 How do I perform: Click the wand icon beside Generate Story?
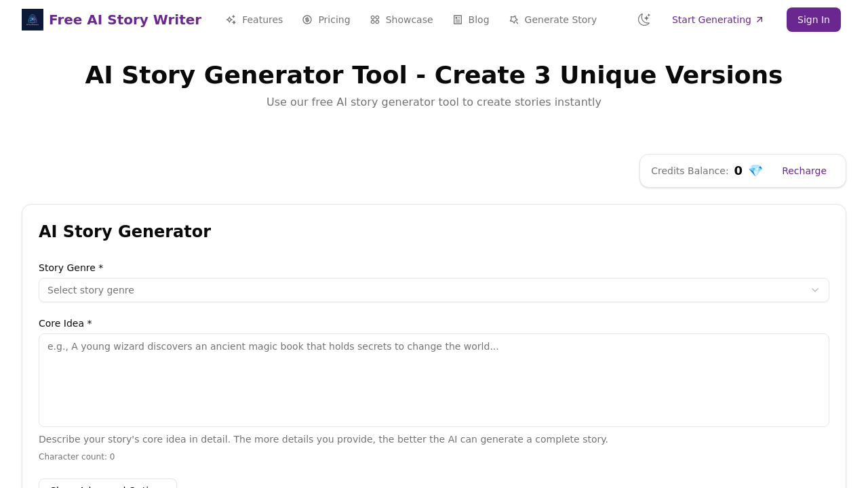coord(513,19)
